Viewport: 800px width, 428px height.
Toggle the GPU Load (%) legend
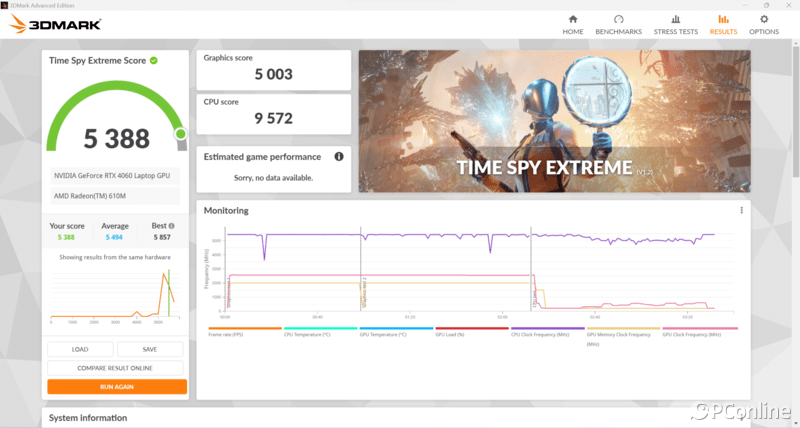pos(472,332)
